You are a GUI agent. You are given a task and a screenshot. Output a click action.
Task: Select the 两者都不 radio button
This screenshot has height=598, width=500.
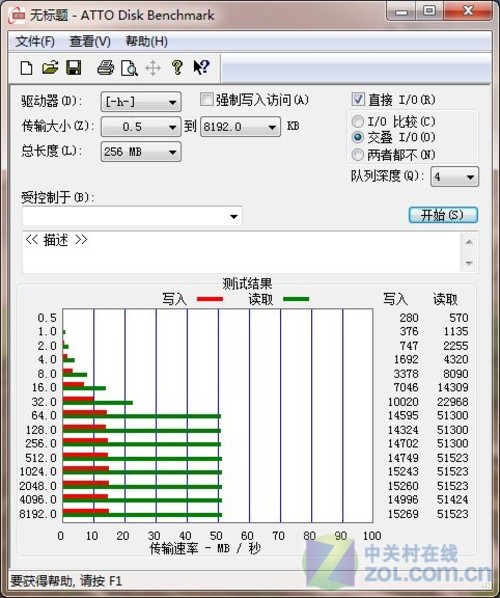(x=357, y=155)
